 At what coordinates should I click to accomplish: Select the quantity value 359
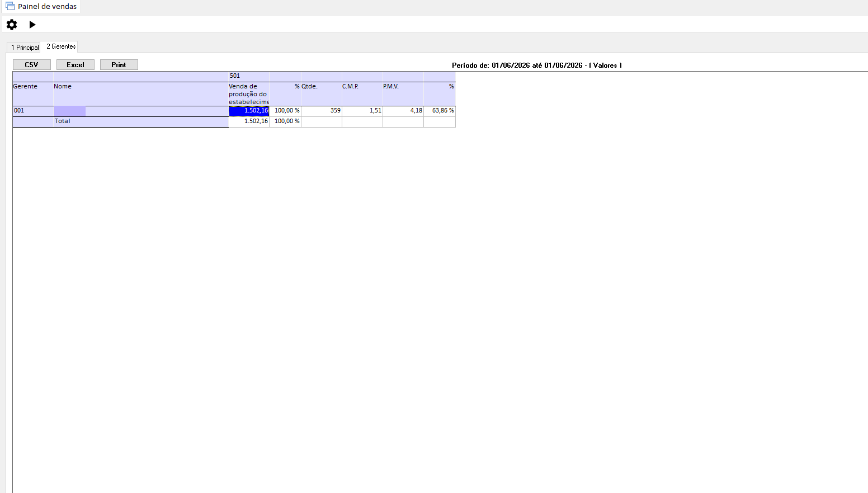tap(322, 111)
